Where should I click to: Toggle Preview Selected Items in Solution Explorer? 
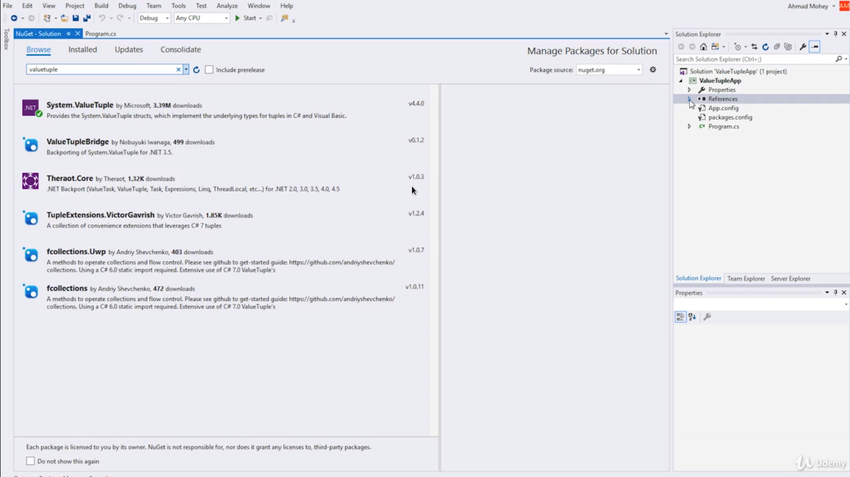[815, 47]
